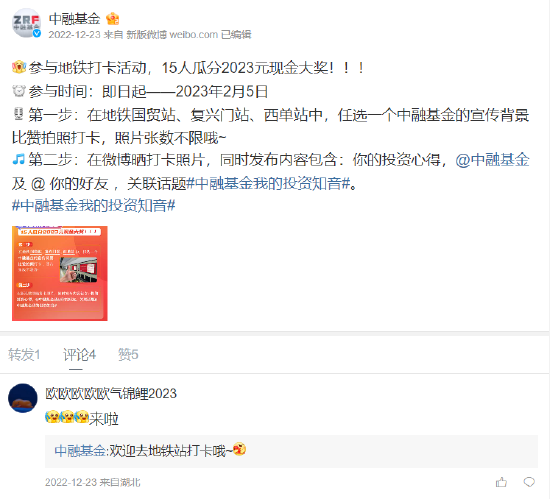Click standalone #中融基金我的投资知音# hashtag line
The height and width of the screenshot is (499, 550).
coord(94,205)
